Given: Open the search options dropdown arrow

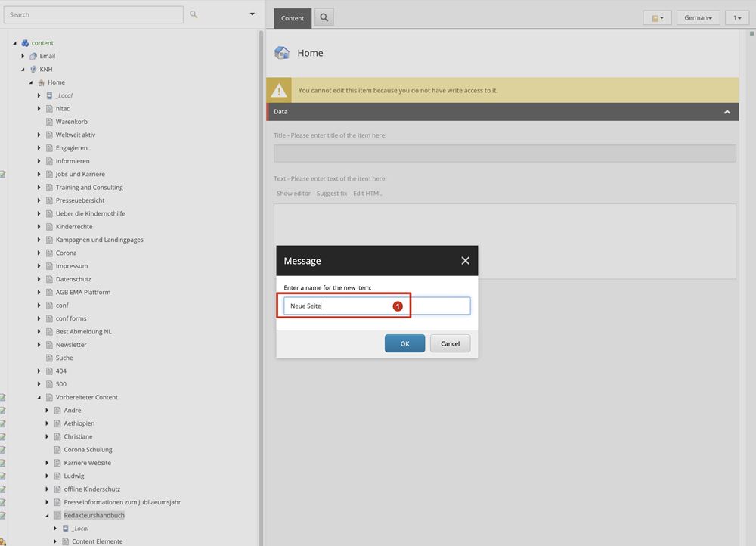Looking at the screenshot, I should coord(253,14).
